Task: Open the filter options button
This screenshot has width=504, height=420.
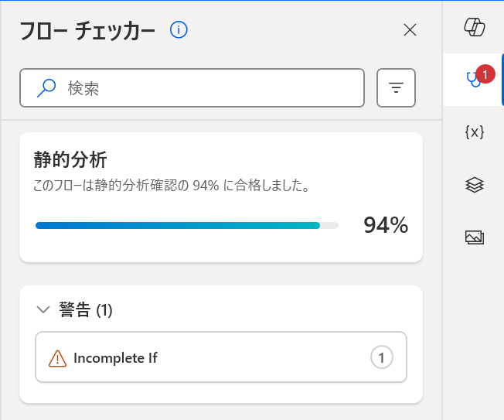Action: [396, 88]
